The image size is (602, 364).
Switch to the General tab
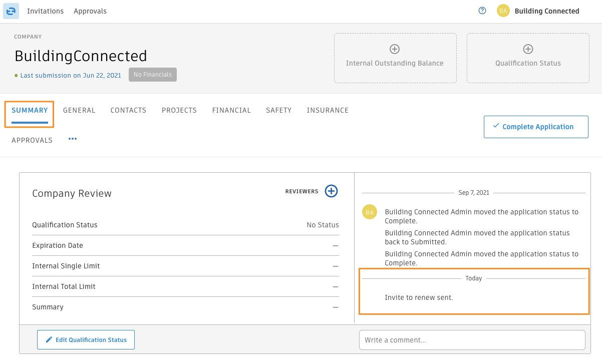[79, 110]
